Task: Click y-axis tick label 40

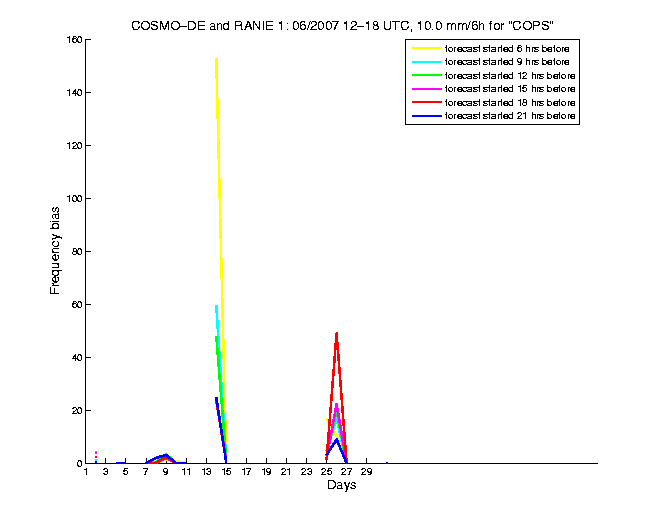Action: 77,357
